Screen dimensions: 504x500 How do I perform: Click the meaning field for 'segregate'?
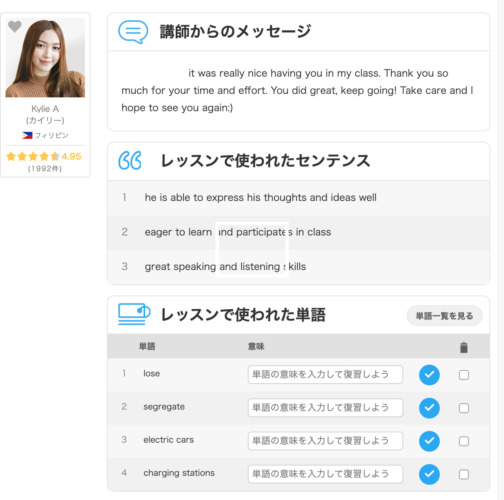click(325, 408)
